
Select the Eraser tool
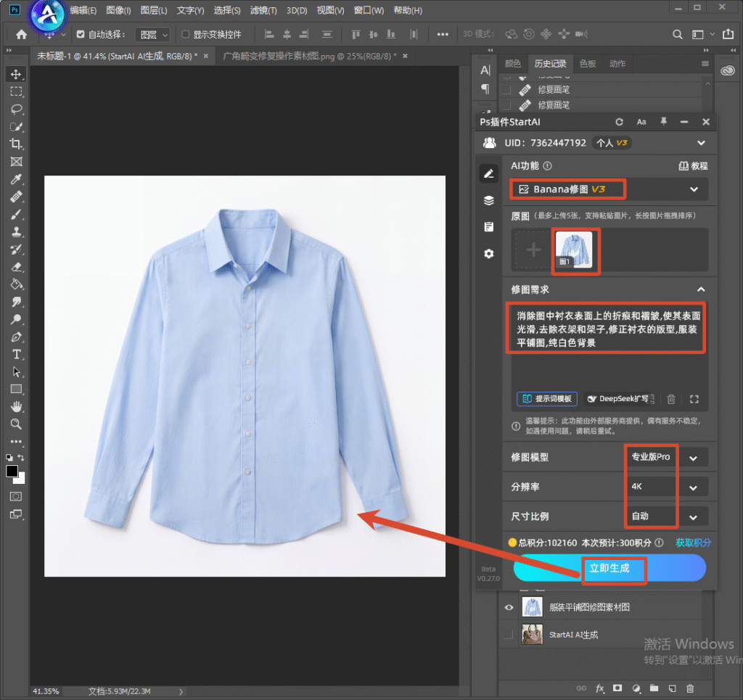click(16, 267)
